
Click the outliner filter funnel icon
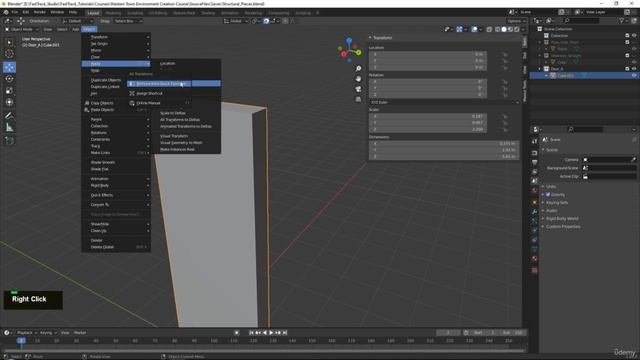(x=622, y=20)
